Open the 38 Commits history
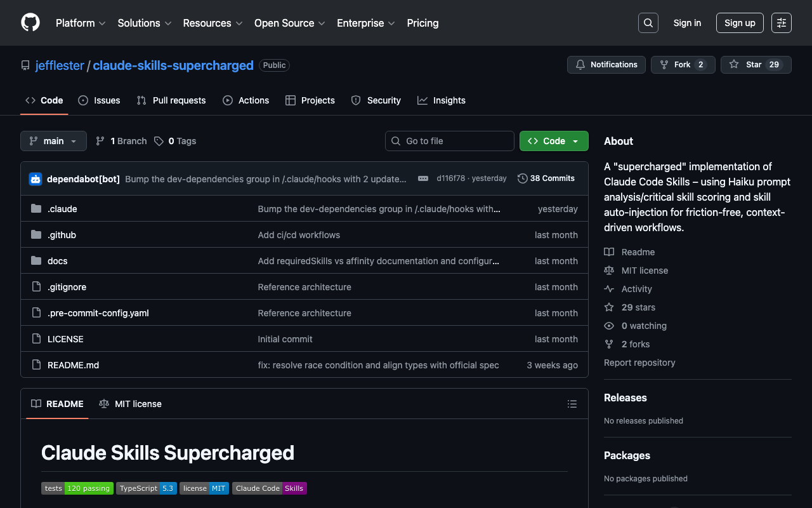Viewport: 812px width, 508px height. coord(546,178)
